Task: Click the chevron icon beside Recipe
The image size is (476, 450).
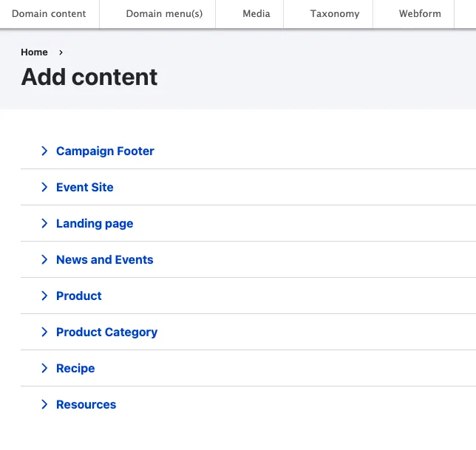Action: [44, 369]
